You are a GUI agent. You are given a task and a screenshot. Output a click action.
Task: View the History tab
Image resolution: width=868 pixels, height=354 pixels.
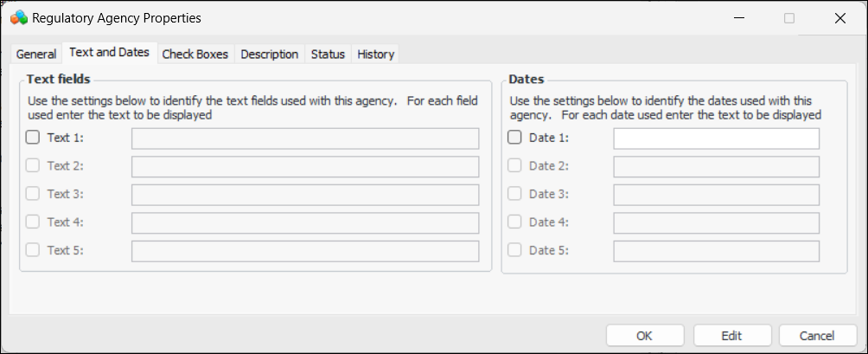[x=375, y=54]
